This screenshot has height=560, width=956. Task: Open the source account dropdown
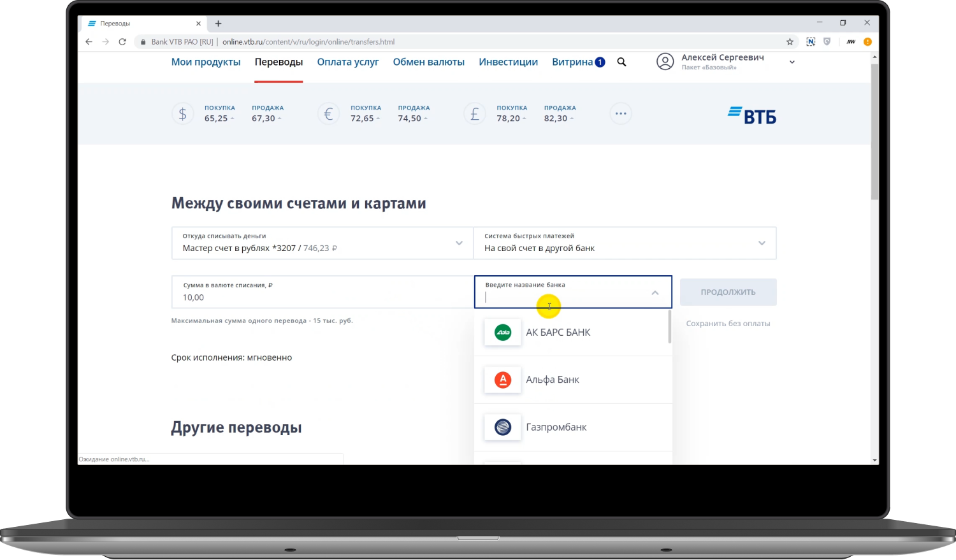[322, 243]
